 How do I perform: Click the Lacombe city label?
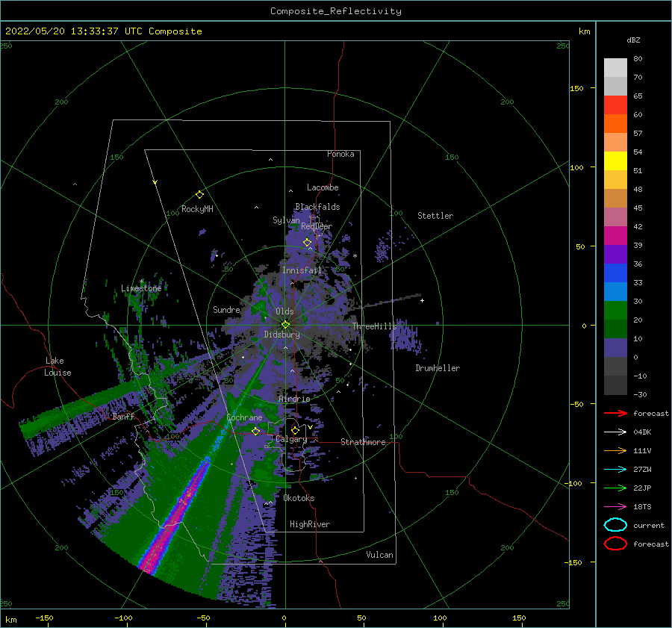(x=323, y=187)
